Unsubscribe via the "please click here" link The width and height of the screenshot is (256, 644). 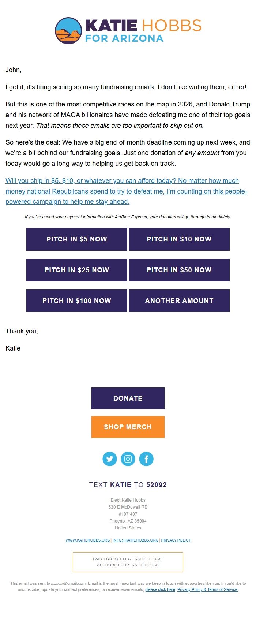click(160, 589)
